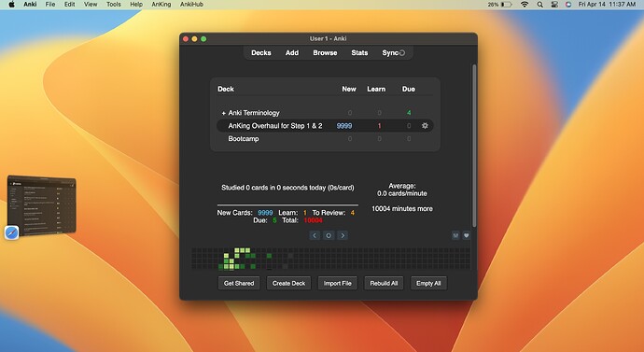The height and width of the screenshot is (352, 644).
Task: Click the Get Shared button
Action: pos(239,283)
